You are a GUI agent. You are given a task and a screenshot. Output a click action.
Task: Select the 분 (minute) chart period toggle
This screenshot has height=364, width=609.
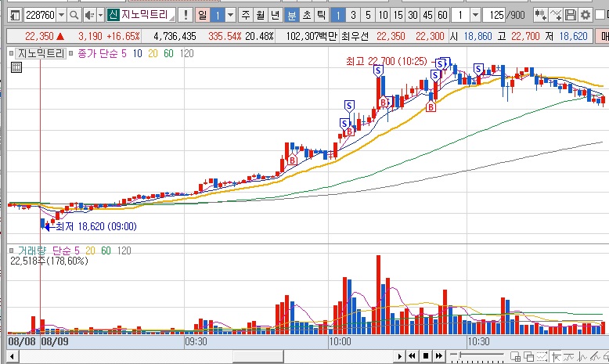(291, 15)
